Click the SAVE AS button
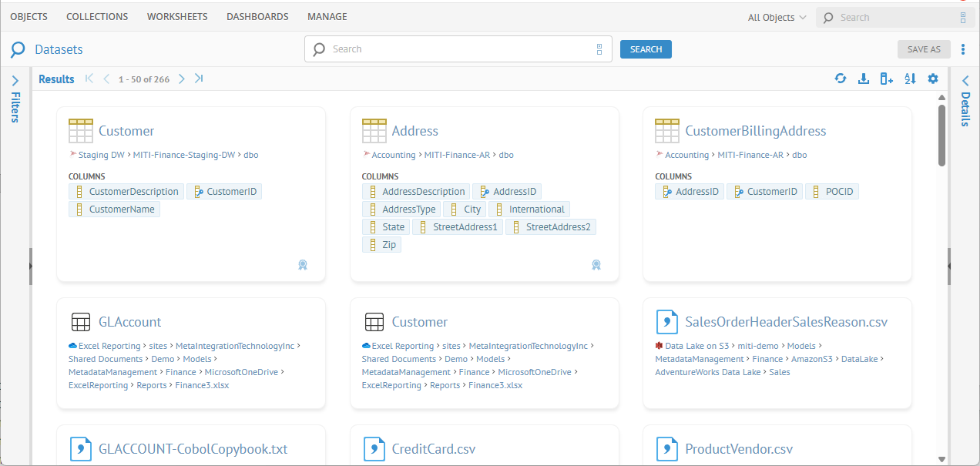Viewport: 980px width, 466px height. (924, 49)
